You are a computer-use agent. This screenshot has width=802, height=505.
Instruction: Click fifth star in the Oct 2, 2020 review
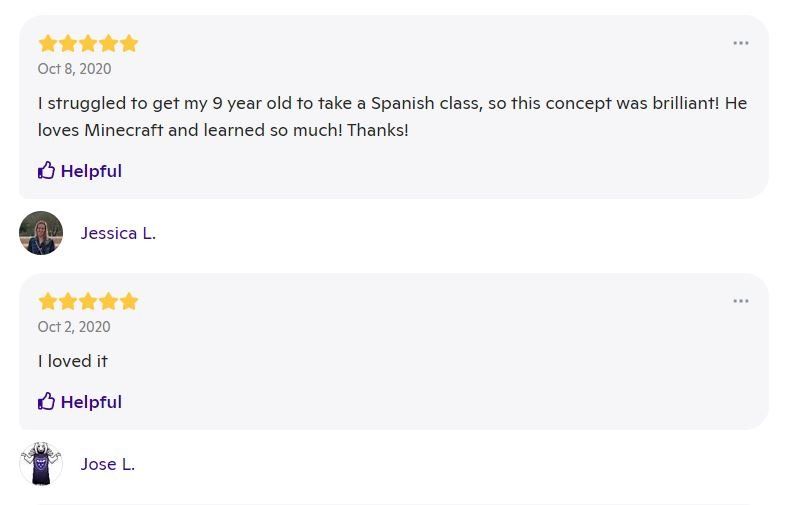[129, 301]
